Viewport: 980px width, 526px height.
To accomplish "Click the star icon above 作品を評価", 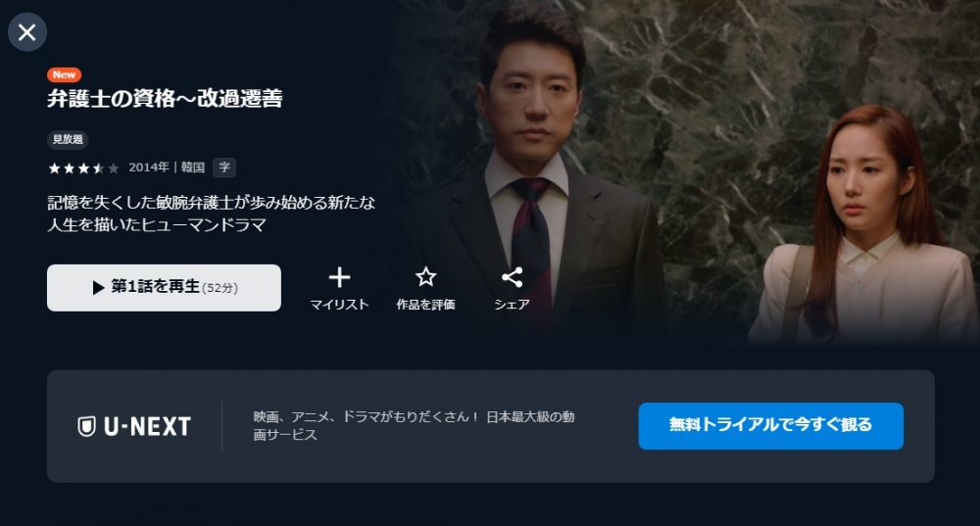I will [425, 277].
